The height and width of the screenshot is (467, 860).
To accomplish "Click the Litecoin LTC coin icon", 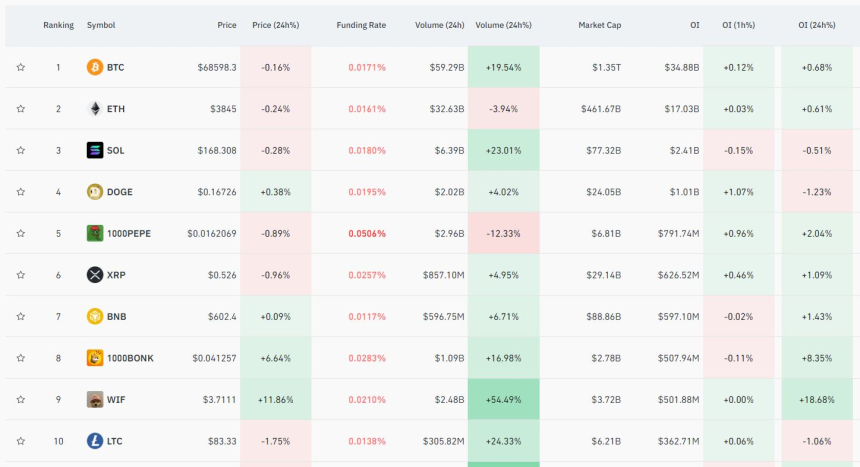I will (x=95, y=441).
